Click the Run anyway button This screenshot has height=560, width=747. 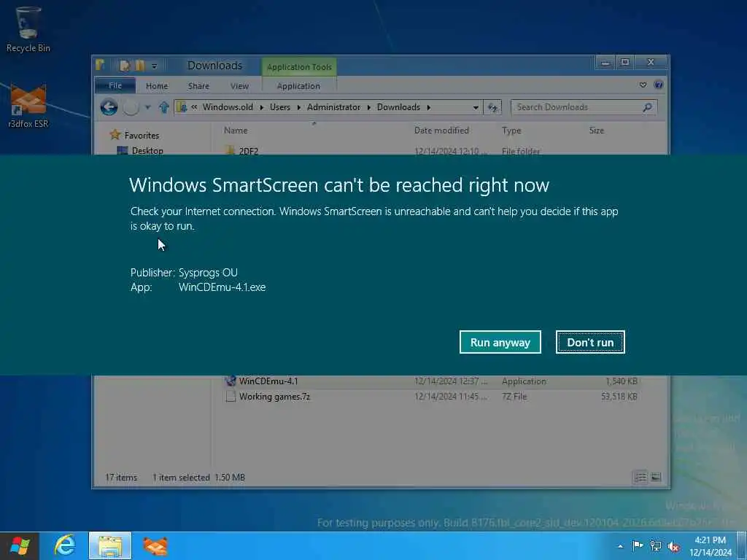500,343
